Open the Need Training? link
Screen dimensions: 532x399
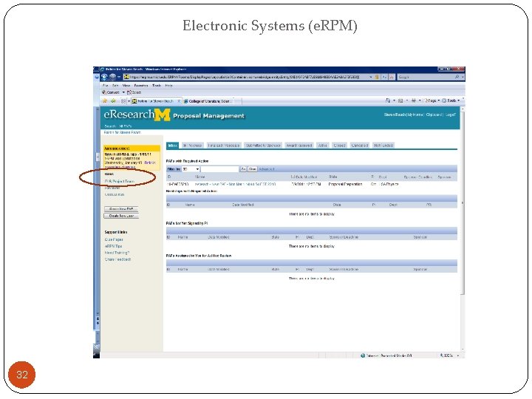tap(117, 253)
